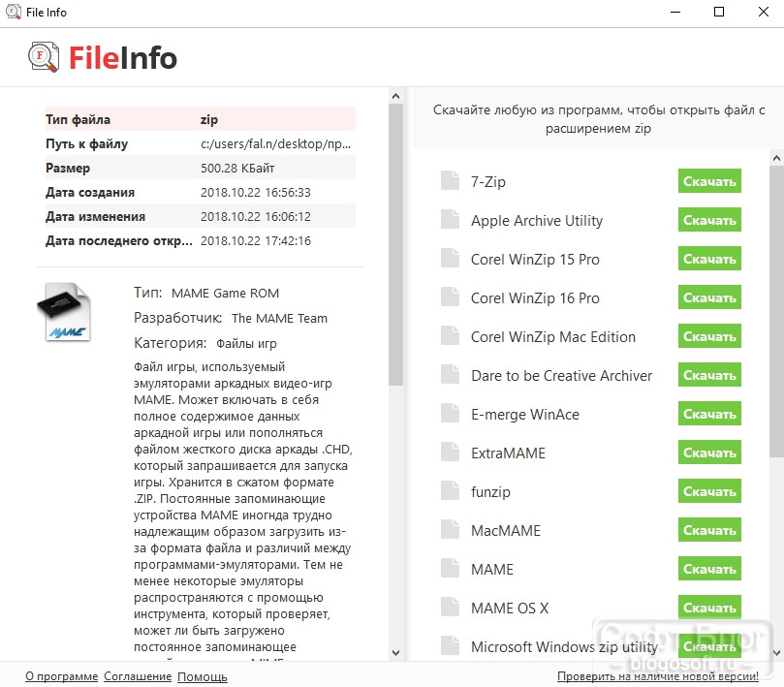Viewport: 784px width, 687px height.
Task: Open the О программе link
Action: (61, 676)
